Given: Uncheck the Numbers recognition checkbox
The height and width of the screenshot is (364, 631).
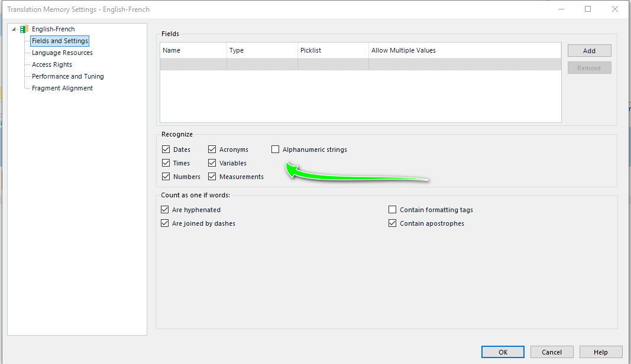Looking at the screenshot, I should [x=166, y=177].
